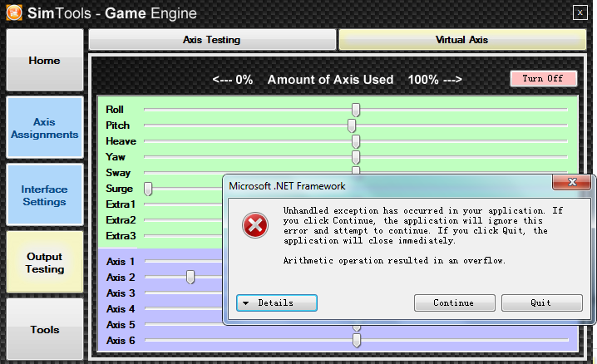Click the Axis 1 slider track

pos(184,261)
